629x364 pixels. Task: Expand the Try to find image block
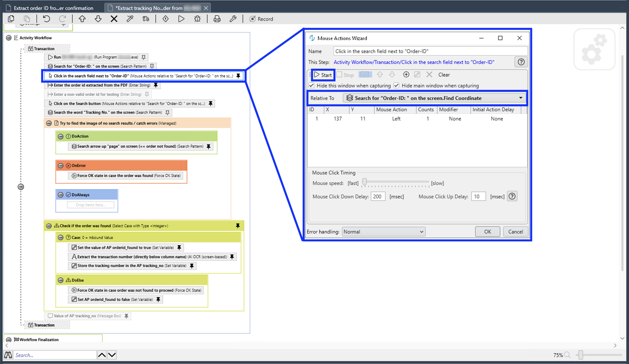point(49,123)
